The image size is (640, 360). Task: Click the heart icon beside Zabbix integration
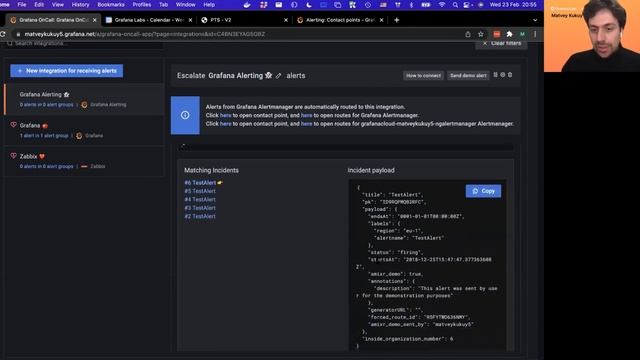pyautogui.click(x=13, y=156)
